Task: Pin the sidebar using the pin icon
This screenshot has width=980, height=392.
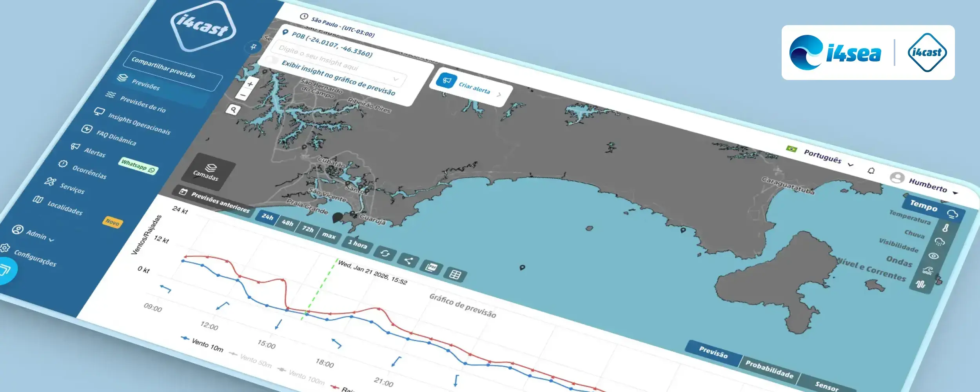Action: coord(253,47)
